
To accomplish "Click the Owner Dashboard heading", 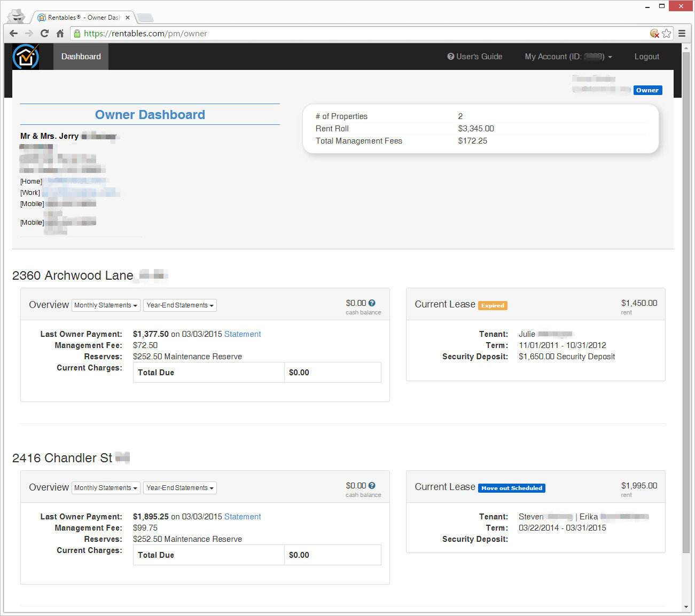I will (150, 115).
